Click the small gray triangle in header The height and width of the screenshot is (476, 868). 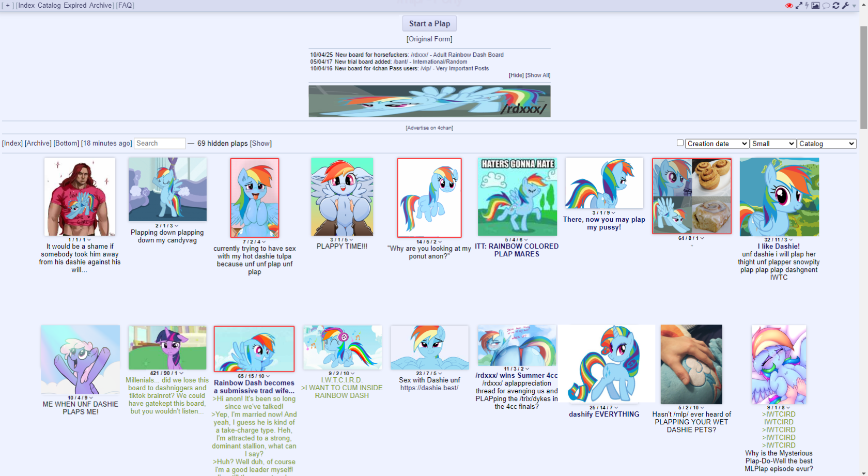click(x=854, y=6)
